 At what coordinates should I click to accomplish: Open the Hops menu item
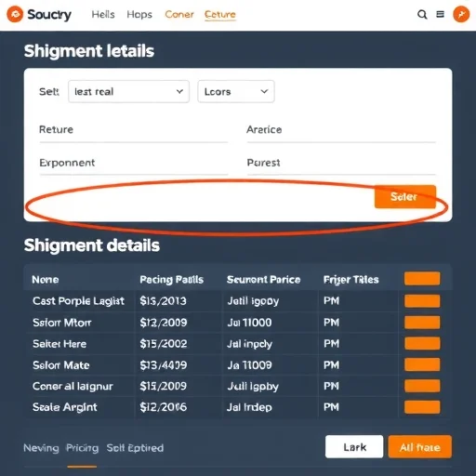(x=139, y=14)
